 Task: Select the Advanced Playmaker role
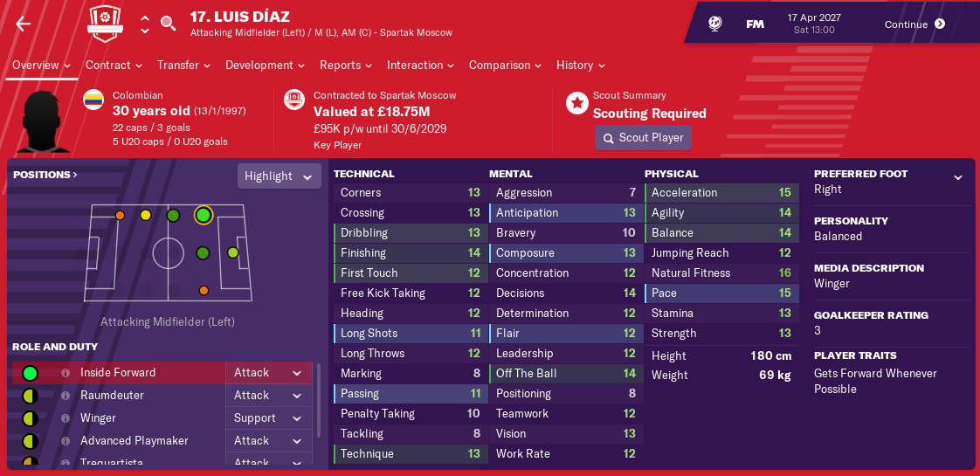pos(135,441)
